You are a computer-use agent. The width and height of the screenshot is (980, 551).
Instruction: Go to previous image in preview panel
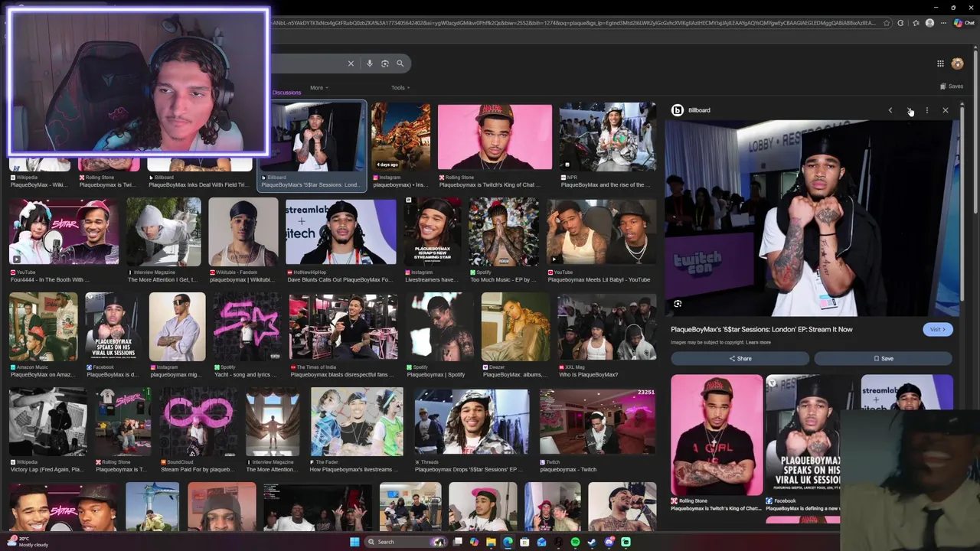890,110
